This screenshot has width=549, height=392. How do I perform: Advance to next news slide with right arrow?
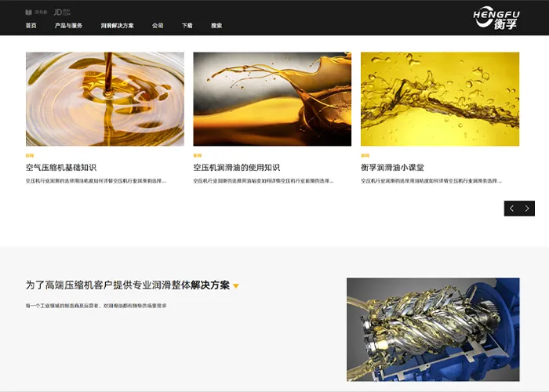pos(527,209)
